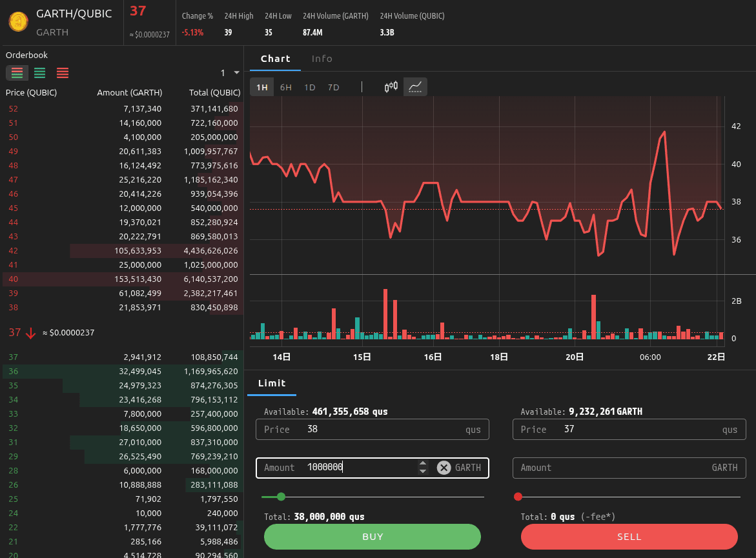Open the orderbook price grouping dropdown
The width and height of the screenshot is (756, 558).
[230, 73]
